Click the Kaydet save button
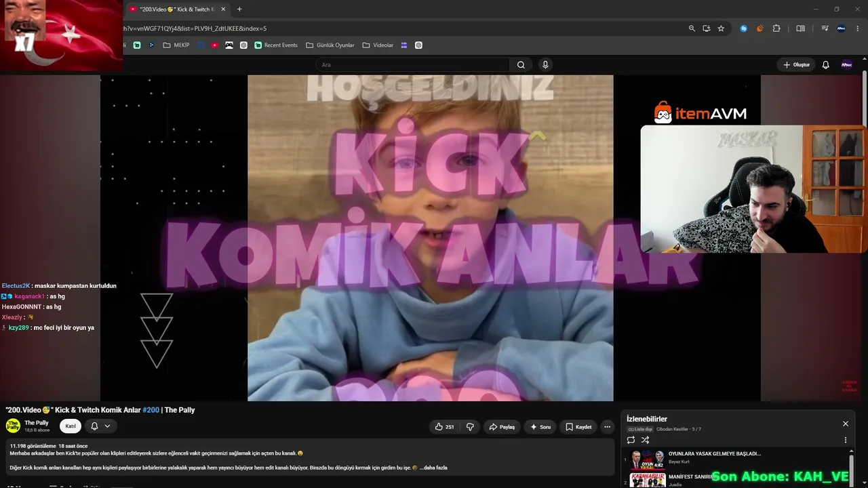This screenshot has width=868, height=488. pos(578,427)
